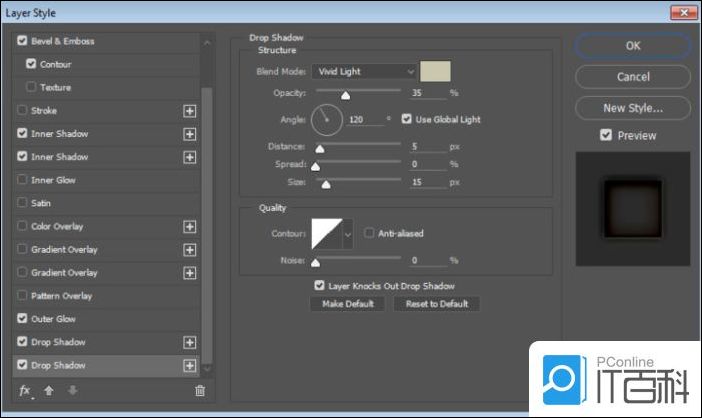Image resolution: width=702 pixels, height=418 pixels.
Task: Delete effect using trash can icon
Action: [x=200, y=391]
